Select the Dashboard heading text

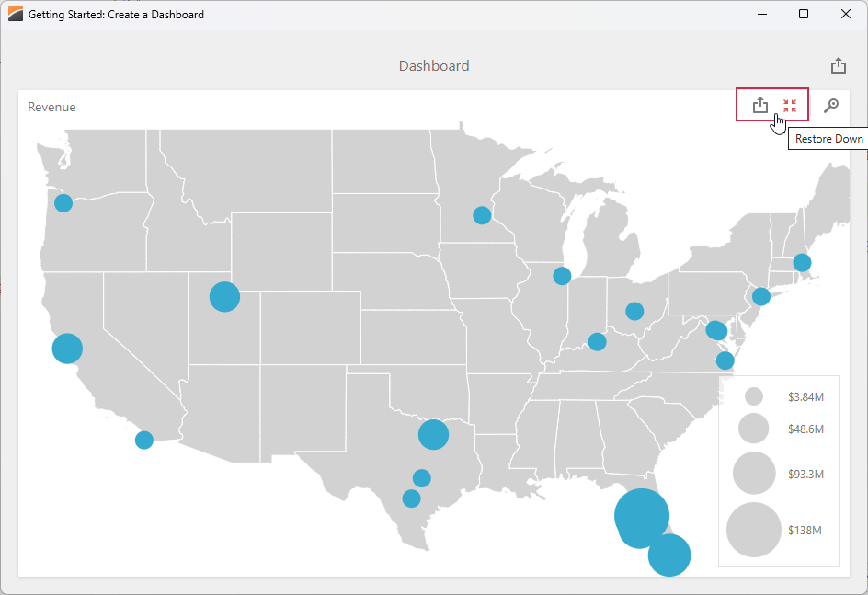click(x=433, y=65)
